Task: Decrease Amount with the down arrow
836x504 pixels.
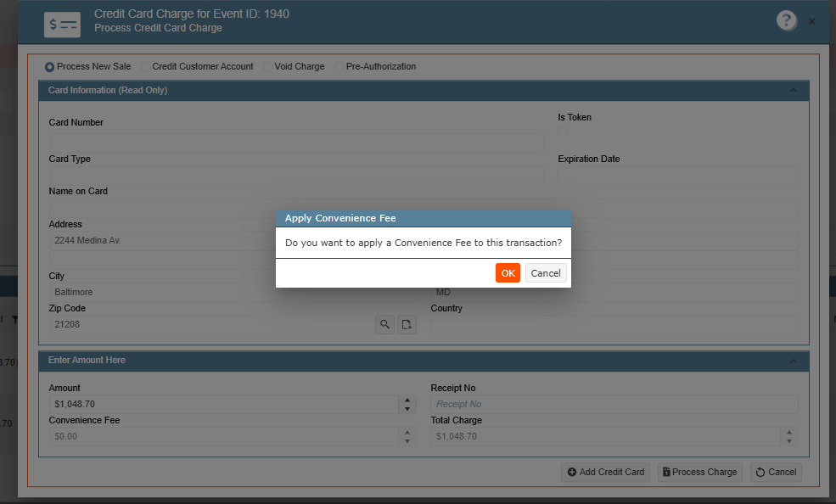Action: click(x=407, y=409)
